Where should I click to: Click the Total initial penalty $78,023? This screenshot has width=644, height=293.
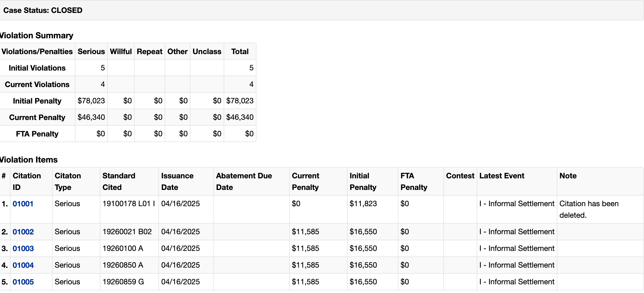pos(240,101)
